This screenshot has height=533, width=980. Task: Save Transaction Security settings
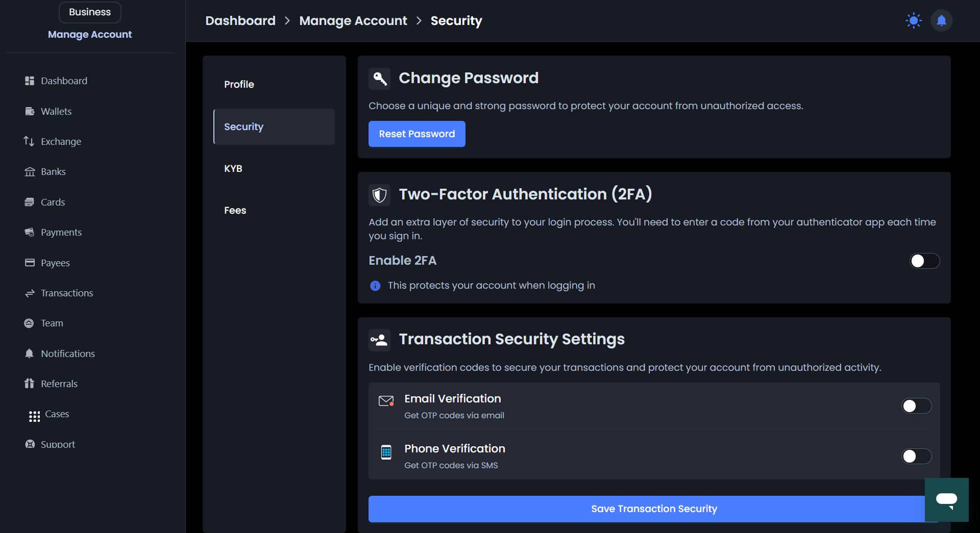(654, 509)
